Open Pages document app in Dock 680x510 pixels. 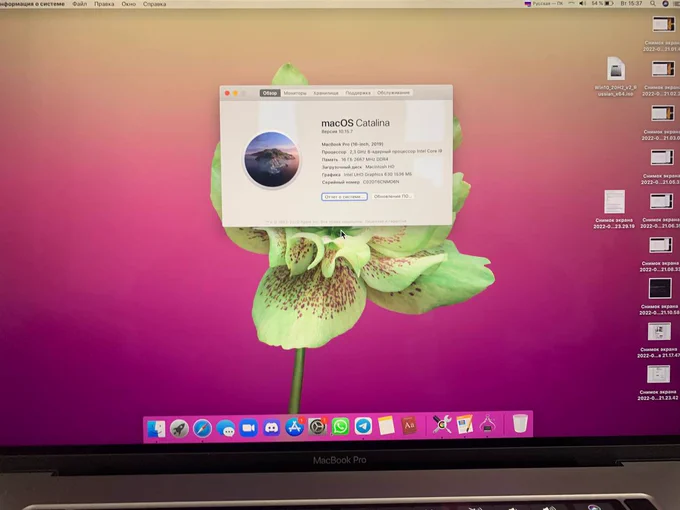[464, 424]
